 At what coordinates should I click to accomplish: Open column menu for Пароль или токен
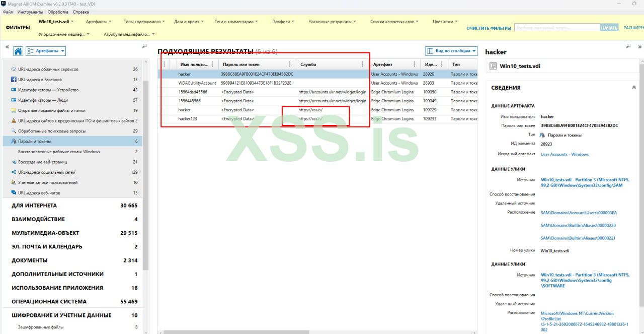[289, 64]
